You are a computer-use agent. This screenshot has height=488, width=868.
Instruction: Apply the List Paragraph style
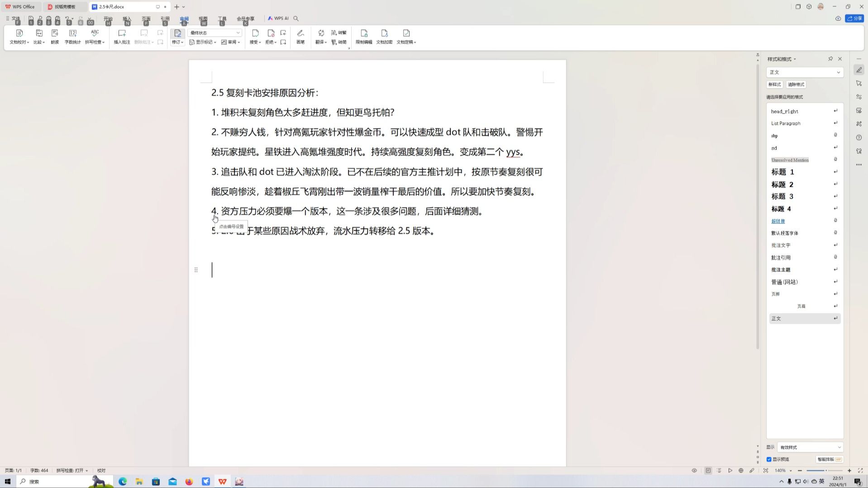click(x=805, y=123)
